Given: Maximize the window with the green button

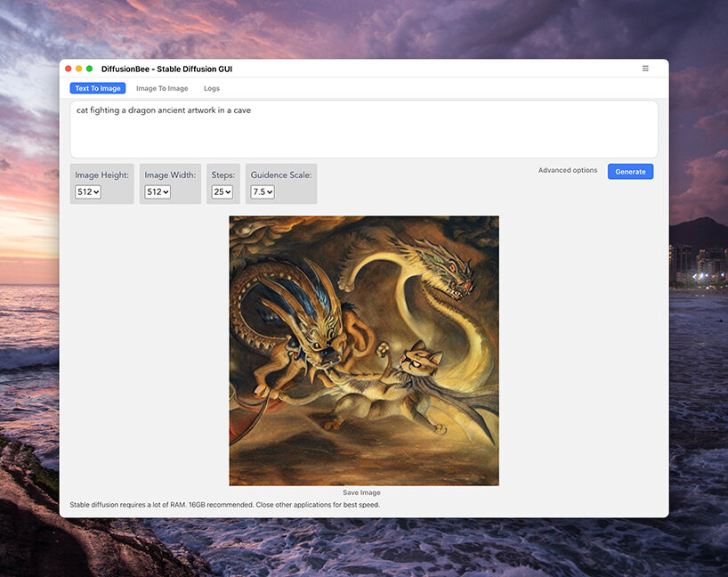Looking at the screenshot, I should point(90,69).
